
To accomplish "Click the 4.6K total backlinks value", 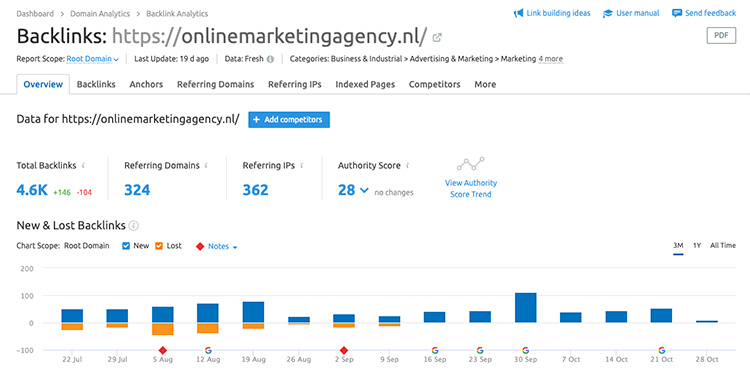I will 32,190.
